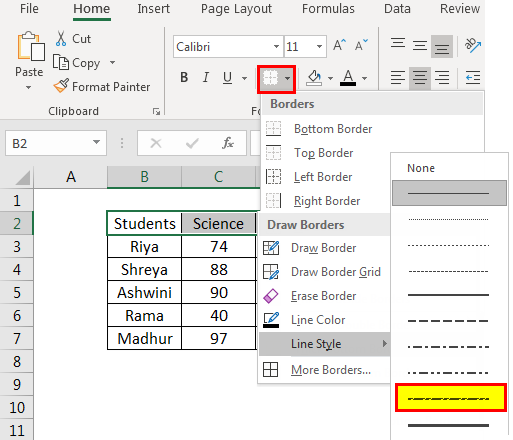The height and width of the screenshot is (440, 513).
Task: Switch to the Insert tab
Action: click(154, 9)
